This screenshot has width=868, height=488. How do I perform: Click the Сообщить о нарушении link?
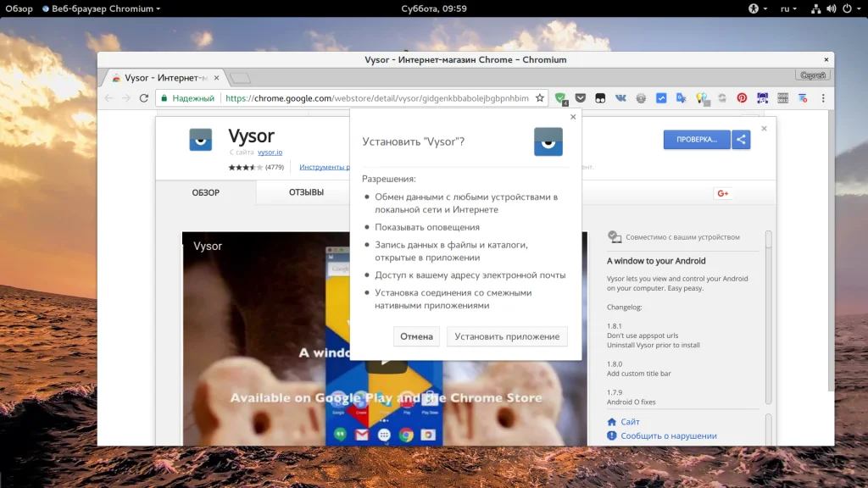668,436
